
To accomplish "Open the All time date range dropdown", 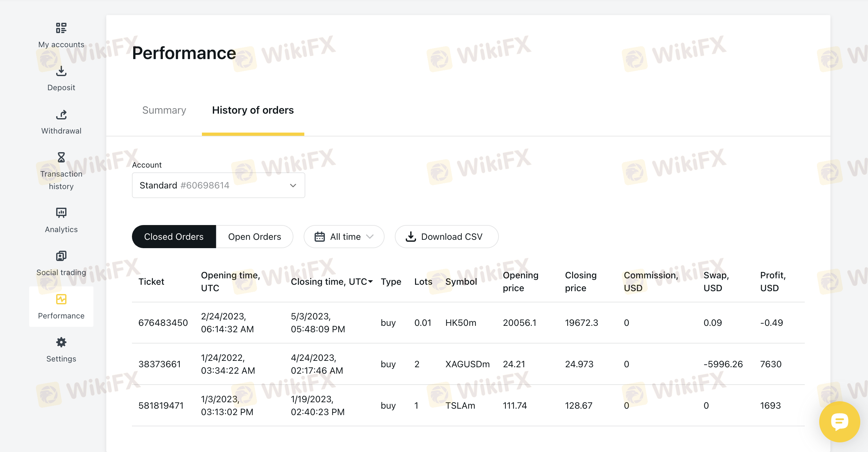I will pyautogui.click(x=344, y=237).
